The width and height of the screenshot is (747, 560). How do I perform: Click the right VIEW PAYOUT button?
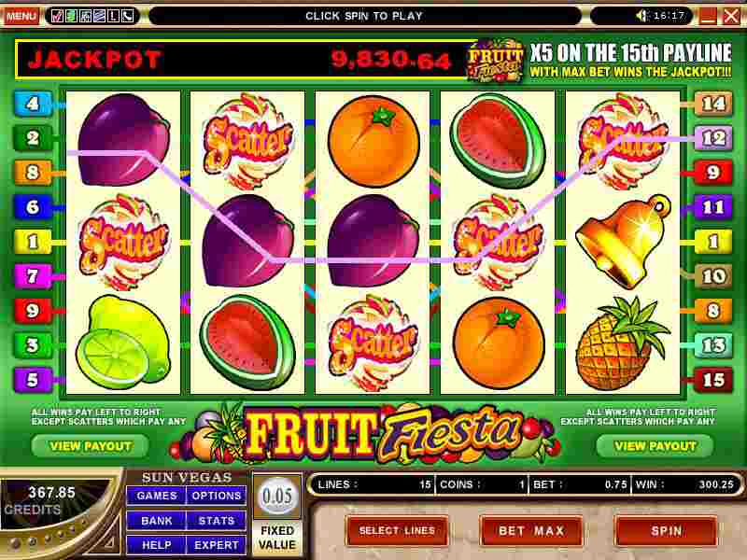[x=655, y=446]
